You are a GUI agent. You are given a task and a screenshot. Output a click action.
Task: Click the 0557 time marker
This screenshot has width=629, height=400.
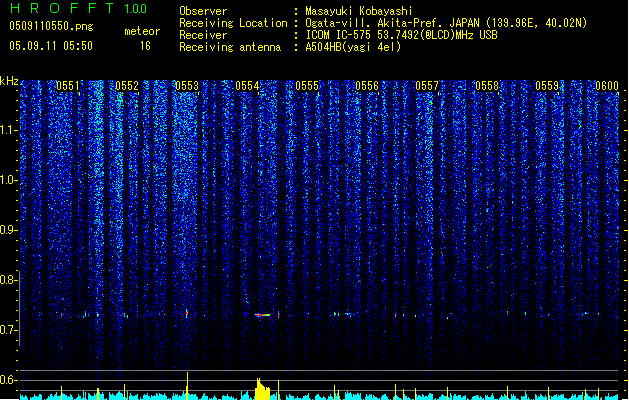[427, 86]
